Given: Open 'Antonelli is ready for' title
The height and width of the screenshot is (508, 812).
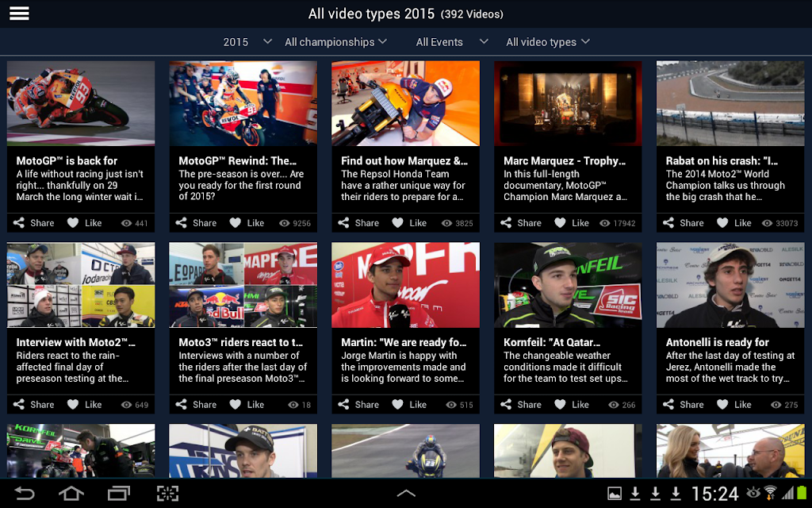Looking at the screenshot, I should coord(717,342).
